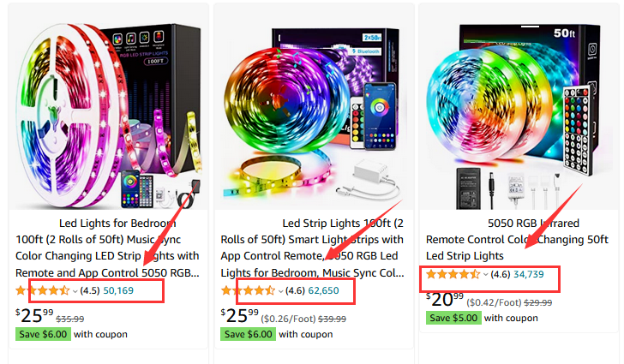Image resolution: width=624 pixels, height=364 pixels.
Task: Open the 'Led Strip Lights 100ft' Smart Light title
Action: [x=312, y=248]
